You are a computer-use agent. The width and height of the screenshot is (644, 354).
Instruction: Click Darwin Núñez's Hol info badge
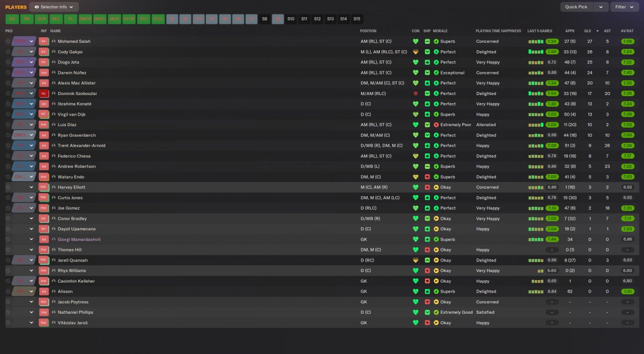point(44,72)
